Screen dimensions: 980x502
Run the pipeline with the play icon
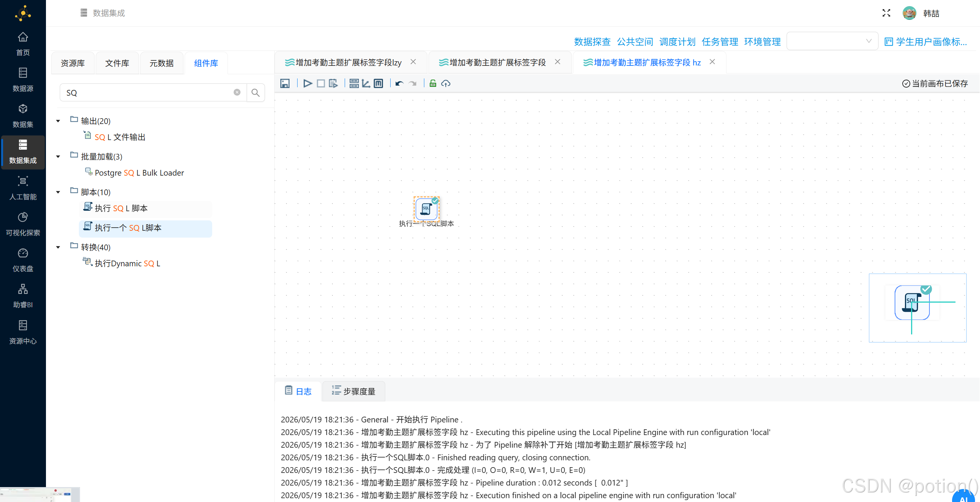click(x=308, y=83)
